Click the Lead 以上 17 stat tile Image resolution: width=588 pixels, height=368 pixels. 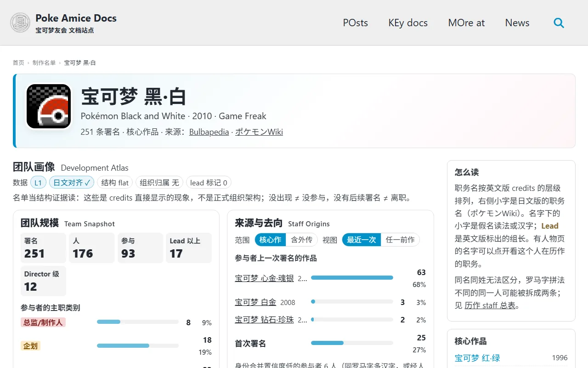189,248
